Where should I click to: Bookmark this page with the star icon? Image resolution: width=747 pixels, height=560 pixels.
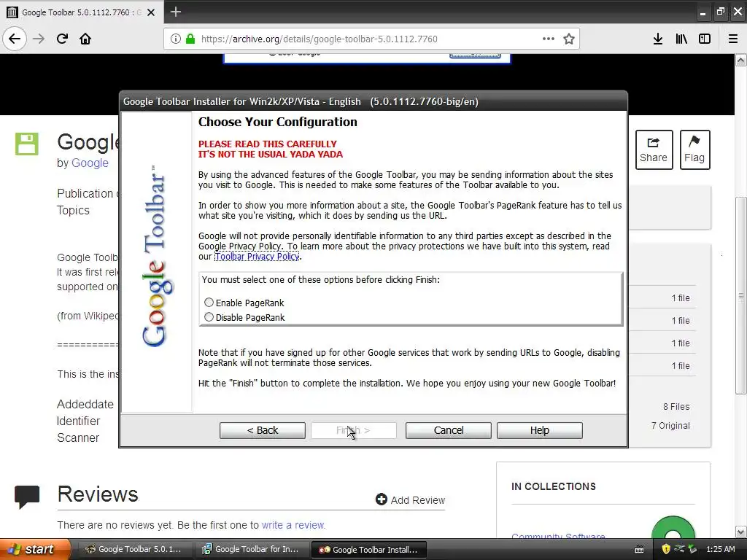point(568,39)
